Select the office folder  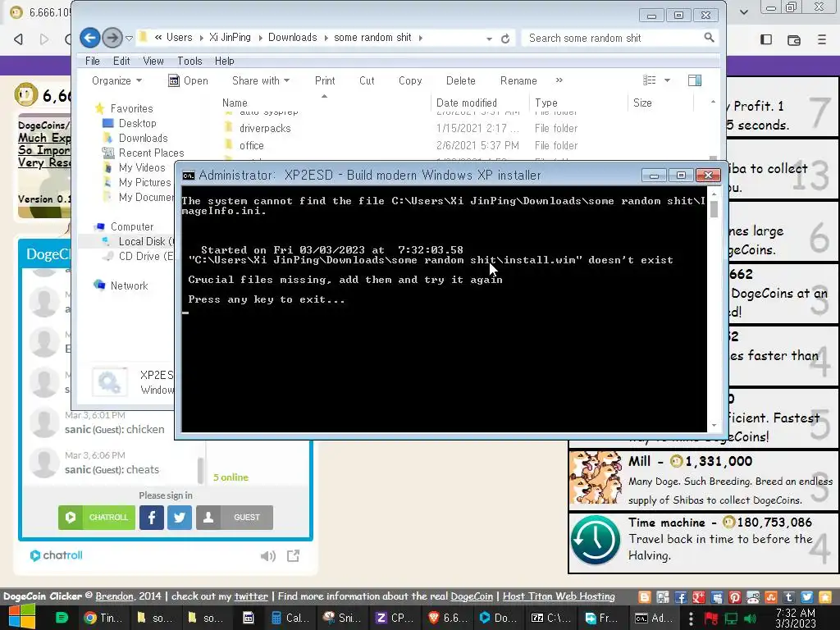pos(251,146)
